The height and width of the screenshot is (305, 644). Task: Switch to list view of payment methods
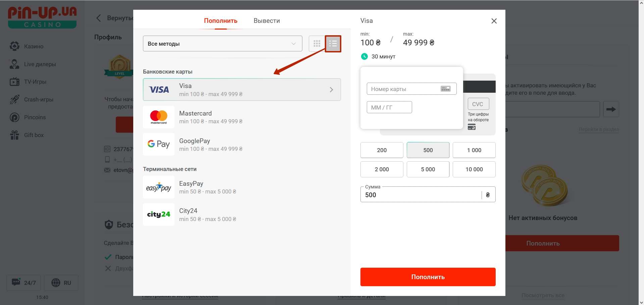pos(333,44)
